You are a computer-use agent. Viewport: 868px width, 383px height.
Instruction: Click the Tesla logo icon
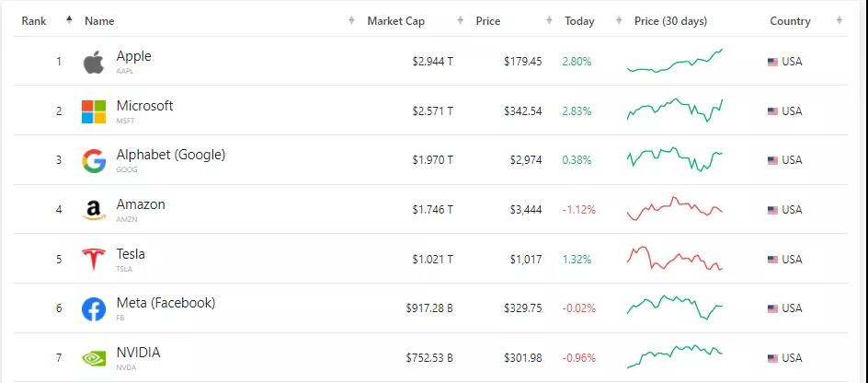click(x=94, y=260)
